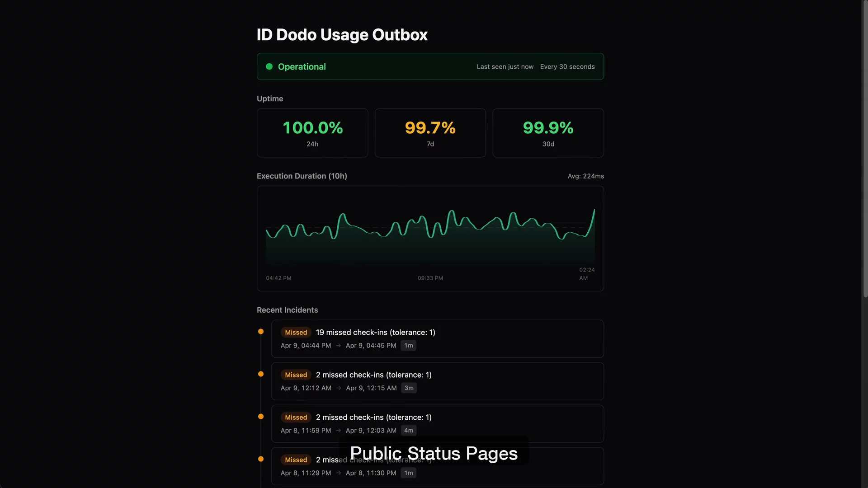Click the 'Avg: 224ms' value
The width and height of the screenshot is (868, 488).
(x=586, y=176)
